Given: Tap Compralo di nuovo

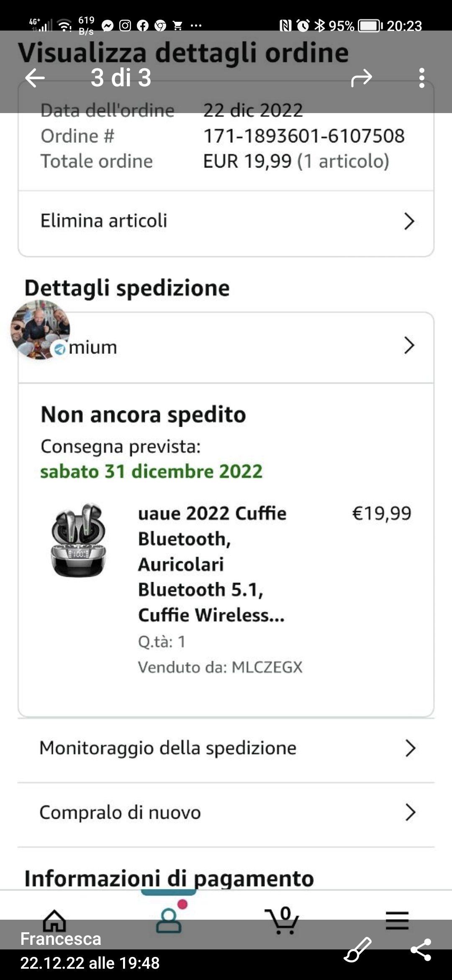Looking at the screenshot, I should [120, 812].
